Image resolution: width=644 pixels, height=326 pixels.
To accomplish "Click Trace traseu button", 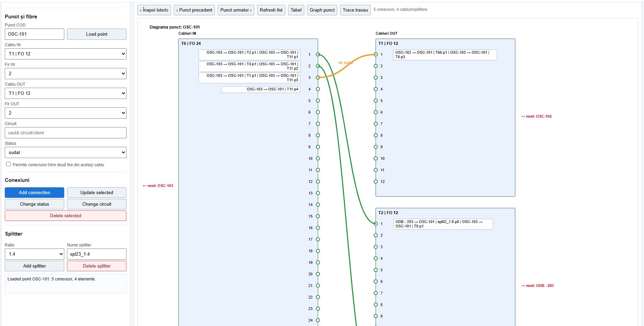I will [x=355, y=10].
